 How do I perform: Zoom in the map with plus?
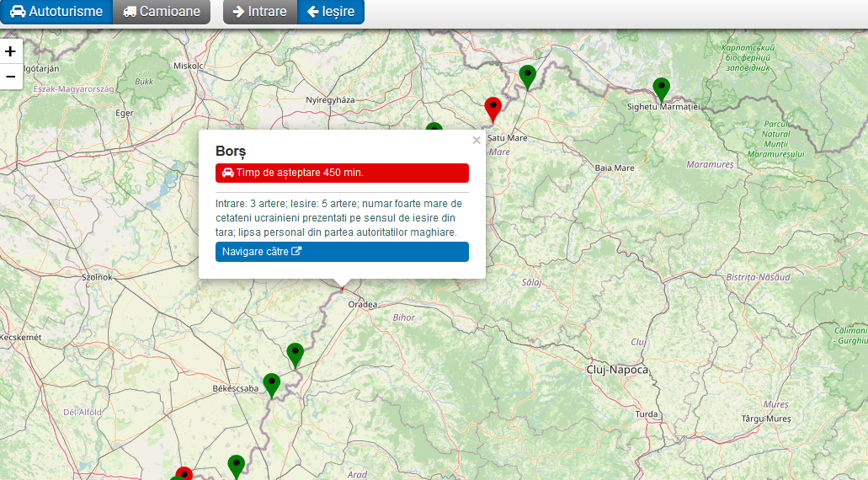tap(10, 51)
